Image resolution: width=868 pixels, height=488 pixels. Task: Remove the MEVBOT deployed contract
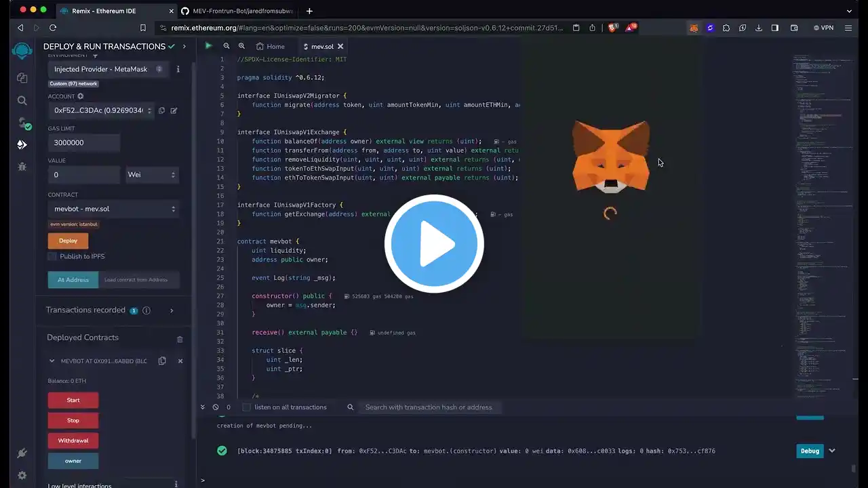[180, 361]
